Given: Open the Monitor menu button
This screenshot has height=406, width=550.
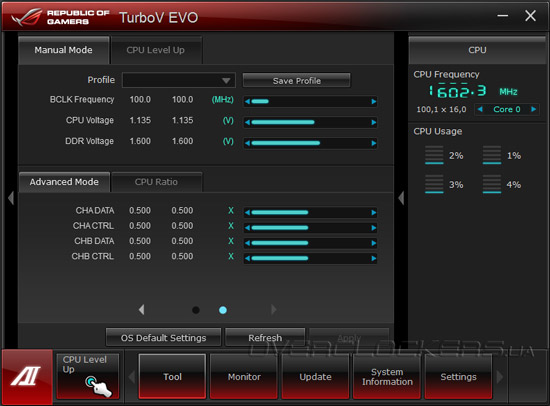Looking at the screenshot, I should [x=244, y=377].
